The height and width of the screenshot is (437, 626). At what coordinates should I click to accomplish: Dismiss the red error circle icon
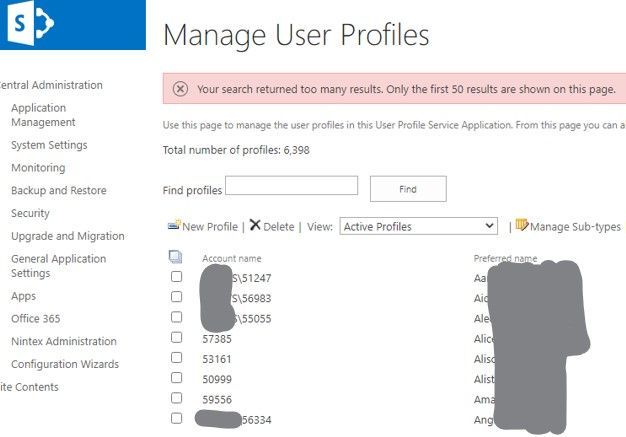pyautogui.click(x=180, y=89)
